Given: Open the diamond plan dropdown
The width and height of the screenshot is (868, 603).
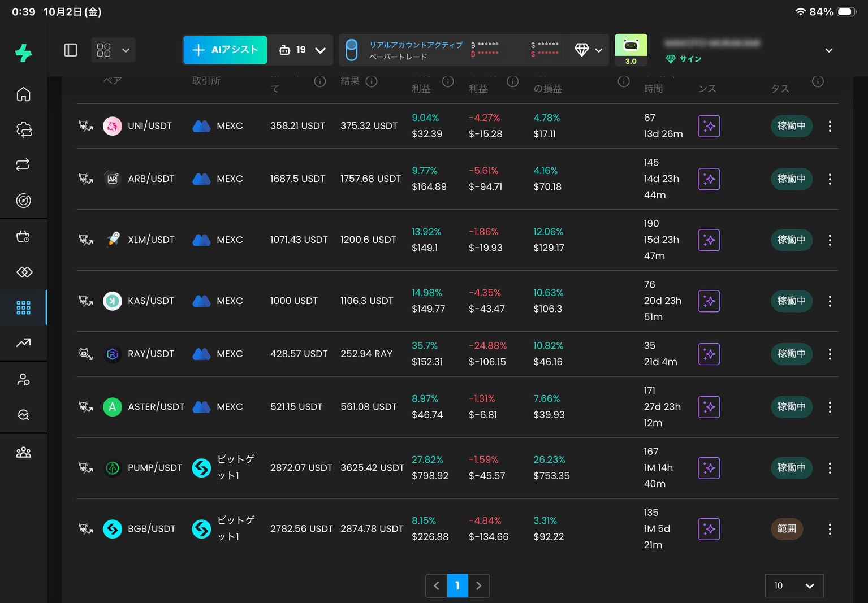Looking at the screenshot, I should coord(589,50).
